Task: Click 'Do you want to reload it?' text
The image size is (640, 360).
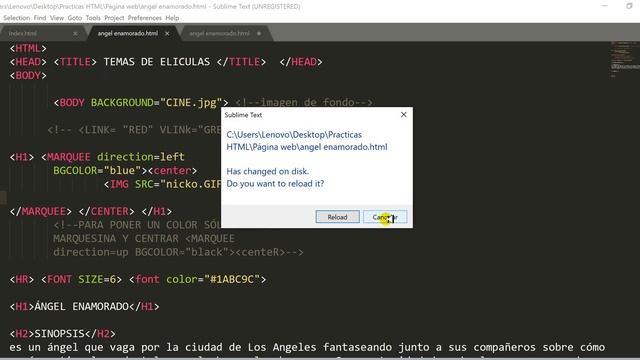Action: pyautogui.click(x=275, y=184)
